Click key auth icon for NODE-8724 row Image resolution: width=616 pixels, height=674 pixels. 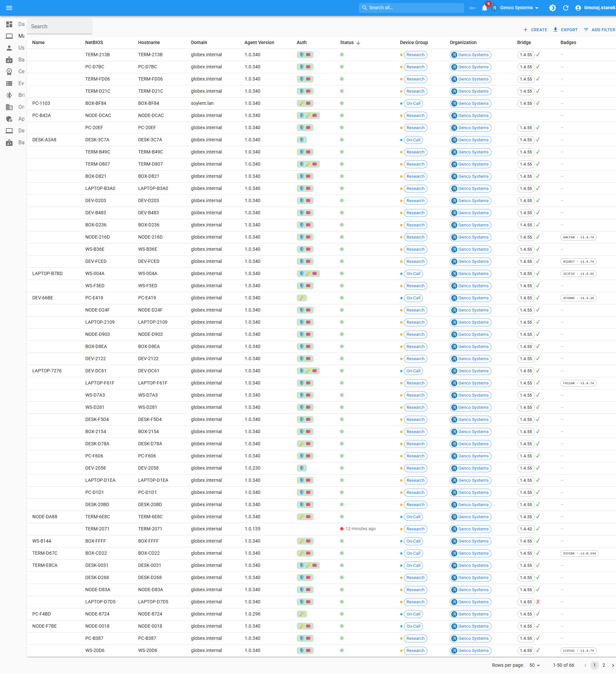(x=302, y=614)
